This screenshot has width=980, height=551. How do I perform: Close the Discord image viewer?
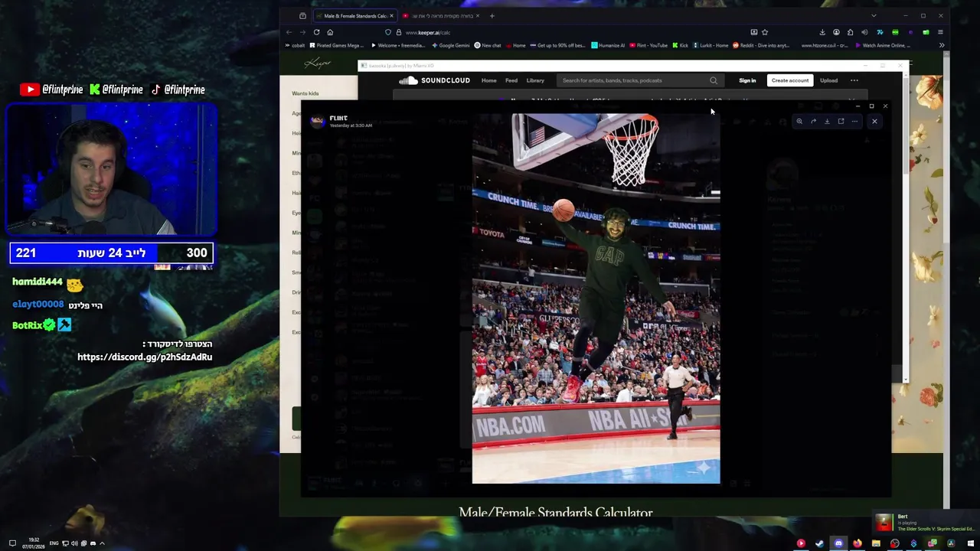[874, 121]
